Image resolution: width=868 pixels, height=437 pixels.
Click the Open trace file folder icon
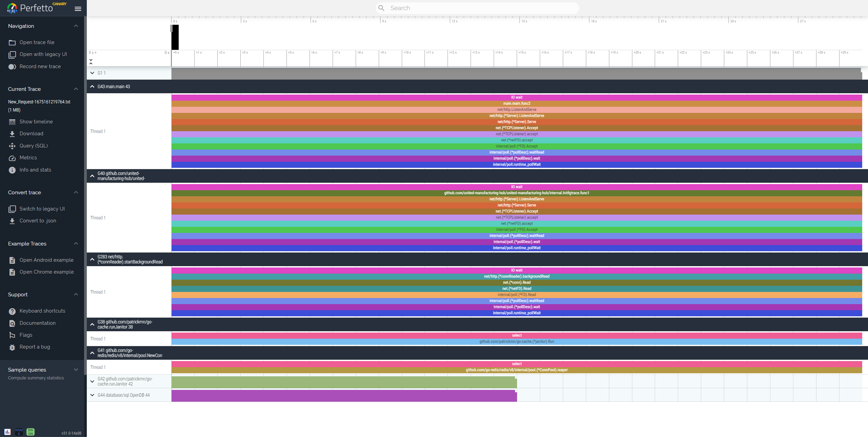[x=12, y=42]
